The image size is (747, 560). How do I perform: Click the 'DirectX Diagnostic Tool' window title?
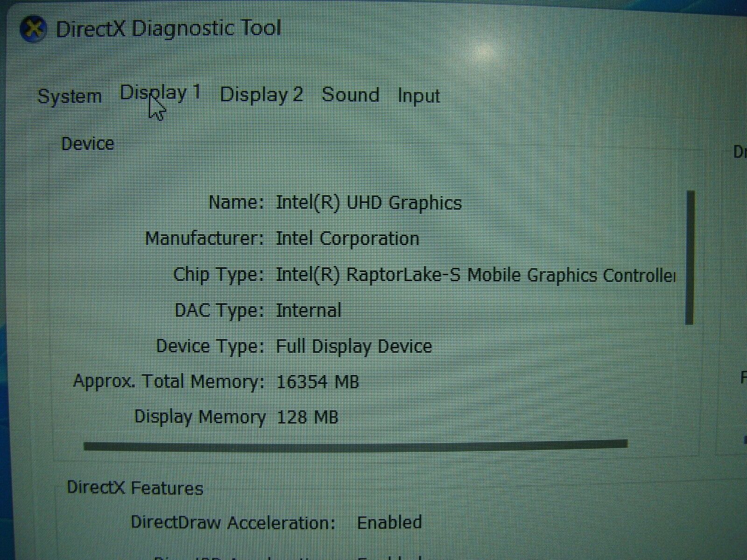tap(169, 28)
